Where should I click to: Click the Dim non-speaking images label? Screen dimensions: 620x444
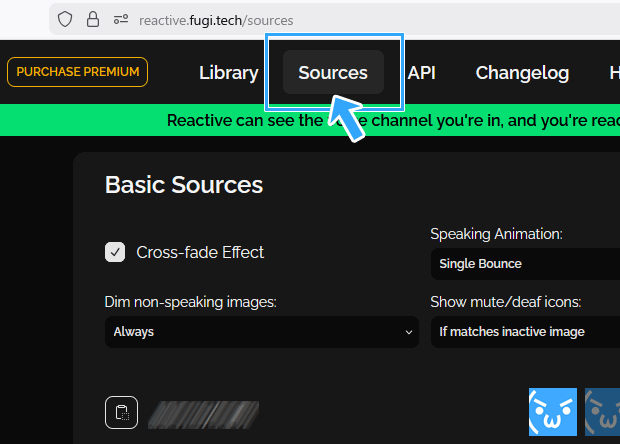click(191, 302)
